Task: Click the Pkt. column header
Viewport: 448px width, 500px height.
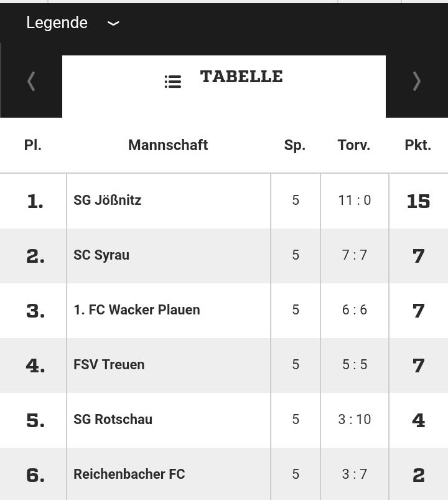Action: [418, 145]
